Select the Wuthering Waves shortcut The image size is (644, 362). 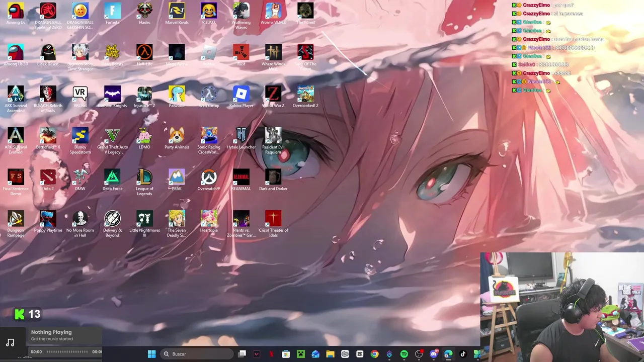click(241, 16)
